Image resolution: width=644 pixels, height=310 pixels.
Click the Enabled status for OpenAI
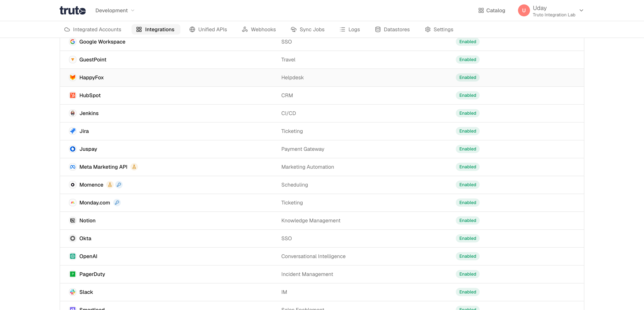point(468,256)
